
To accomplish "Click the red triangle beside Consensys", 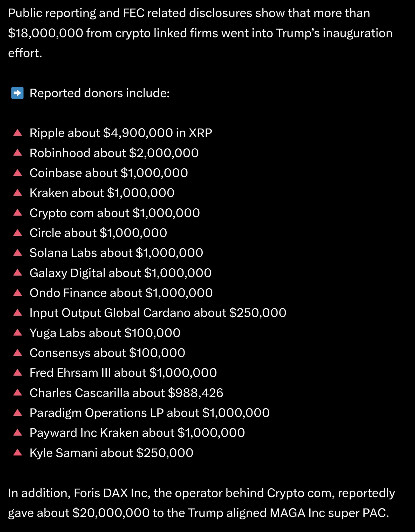I will tap(17, 353).
